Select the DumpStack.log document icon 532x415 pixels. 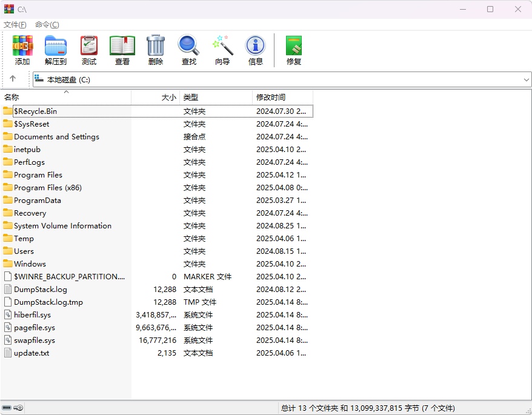tap(8, 289)
